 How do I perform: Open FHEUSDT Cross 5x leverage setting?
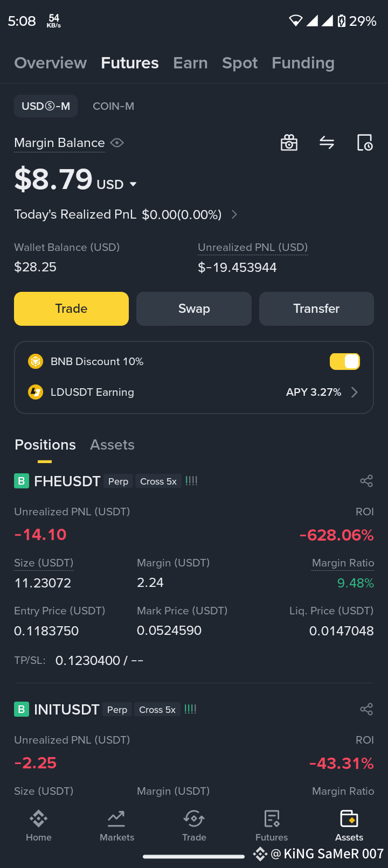tap(158, 481)
